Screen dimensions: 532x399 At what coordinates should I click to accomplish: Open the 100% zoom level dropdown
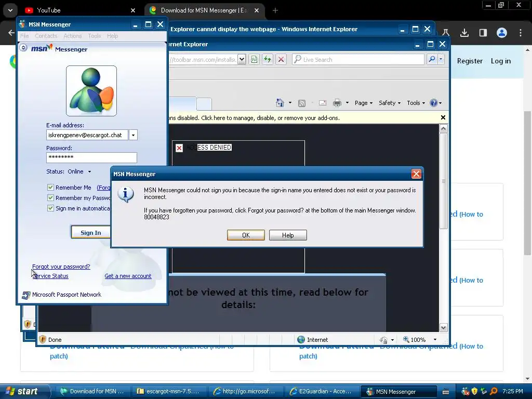(435, 340)
